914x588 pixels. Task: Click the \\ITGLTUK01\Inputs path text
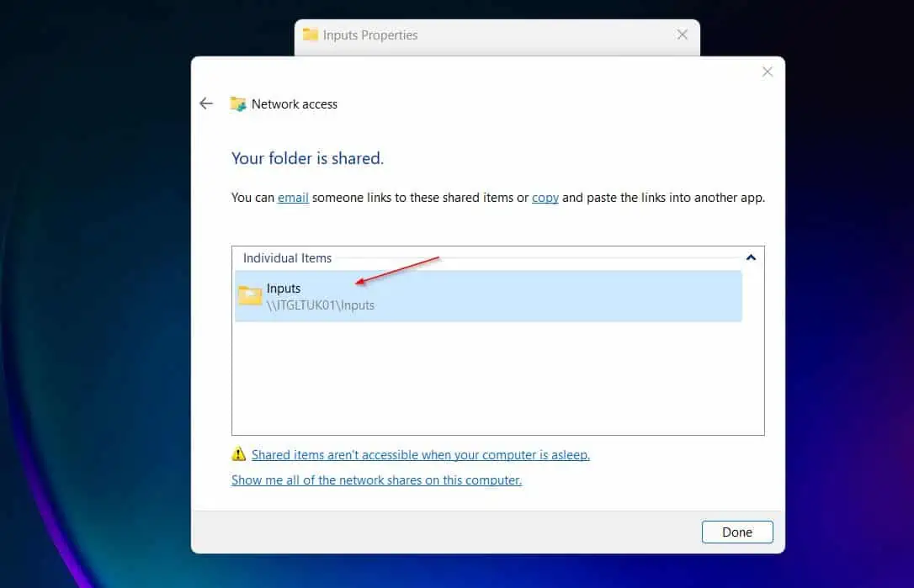(320, 305)
